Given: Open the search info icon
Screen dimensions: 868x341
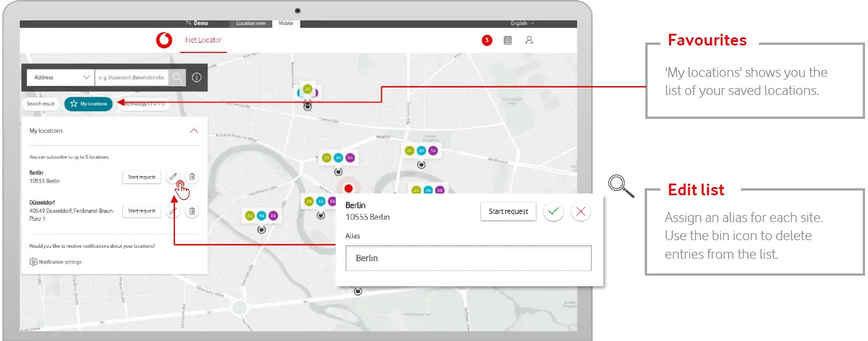Looking at the screenshot, I should point(196,77).
